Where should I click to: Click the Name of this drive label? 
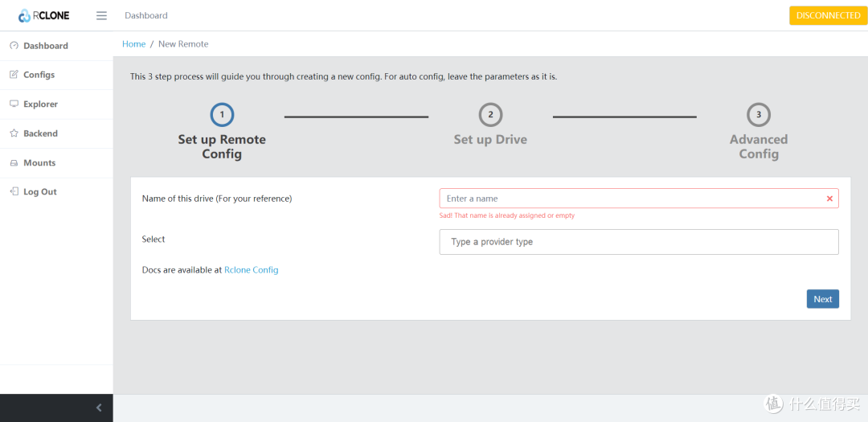(217, 199)
